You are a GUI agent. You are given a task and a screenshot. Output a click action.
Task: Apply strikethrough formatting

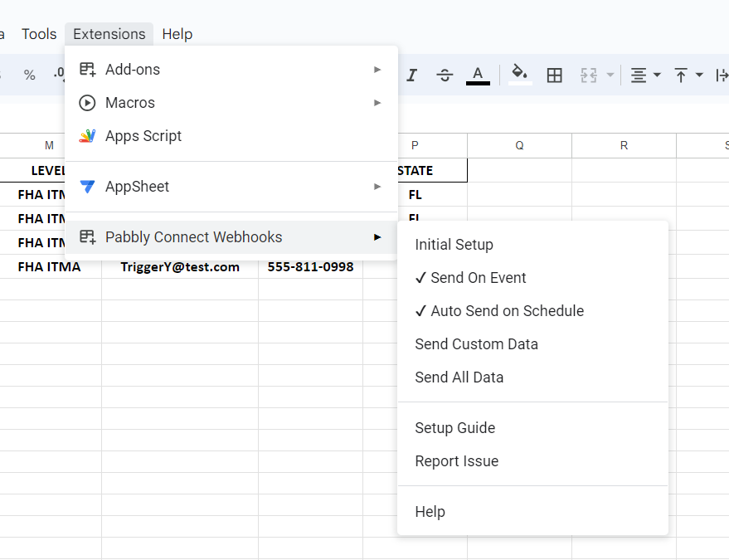pos(445,75)
